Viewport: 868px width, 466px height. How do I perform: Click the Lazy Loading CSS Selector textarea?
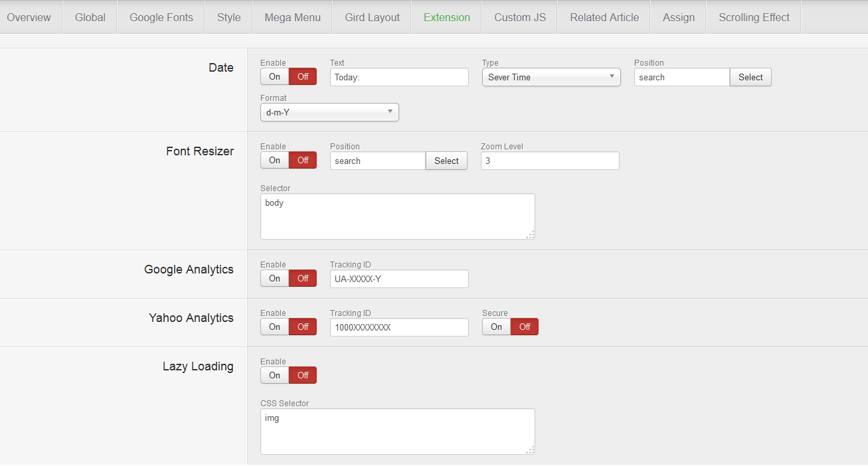tap(397, 431)
